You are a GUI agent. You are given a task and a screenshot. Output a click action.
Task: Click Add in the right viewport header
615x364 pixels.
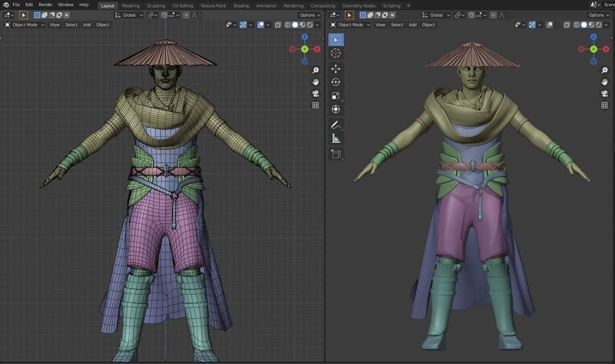coord(413,25)
